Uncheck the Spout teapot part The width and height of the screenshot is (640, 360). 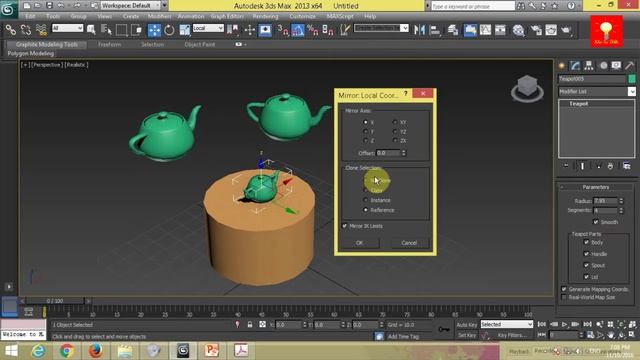pyautogui.click(x=586, y=265)
